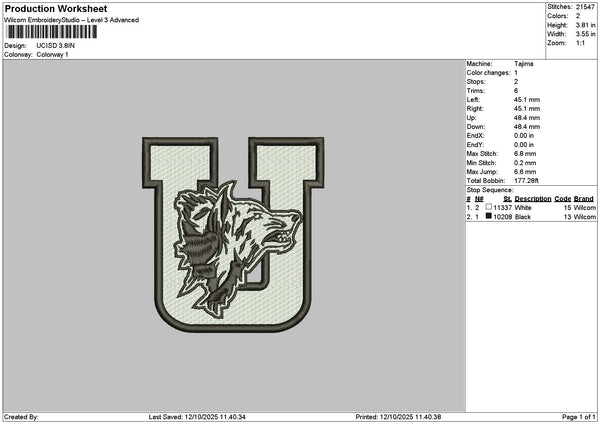Click the 'St.' column header
600x424 pixels.
click(507, 199)
